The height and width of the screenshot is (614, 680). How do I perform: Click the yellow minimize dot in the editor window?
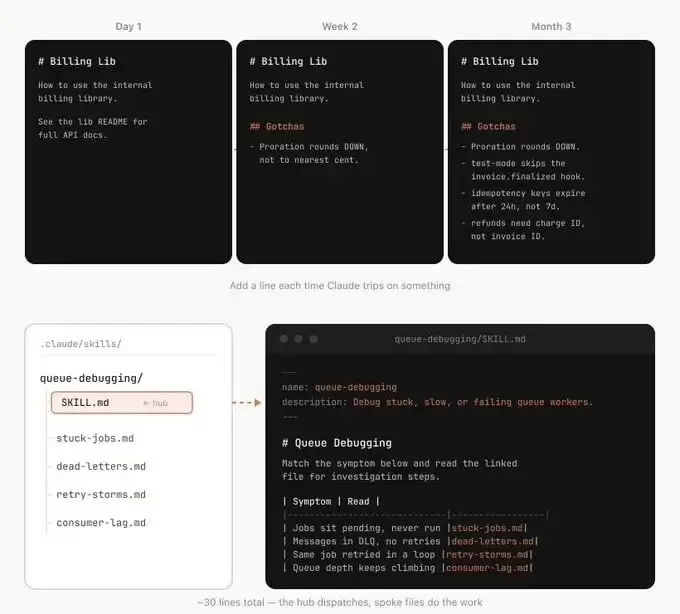pos(298,339)
